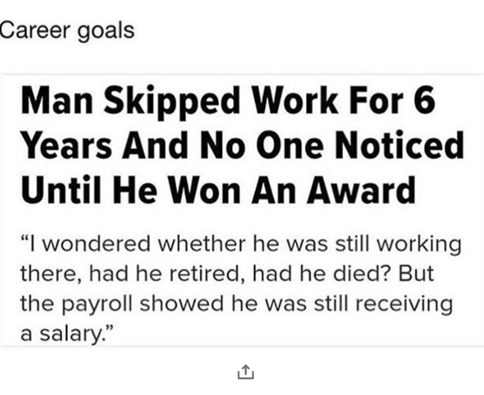Click the headline line 'Until He Won An Award'
This screenshot has width=484, height=395.
(x=218, y=190)
